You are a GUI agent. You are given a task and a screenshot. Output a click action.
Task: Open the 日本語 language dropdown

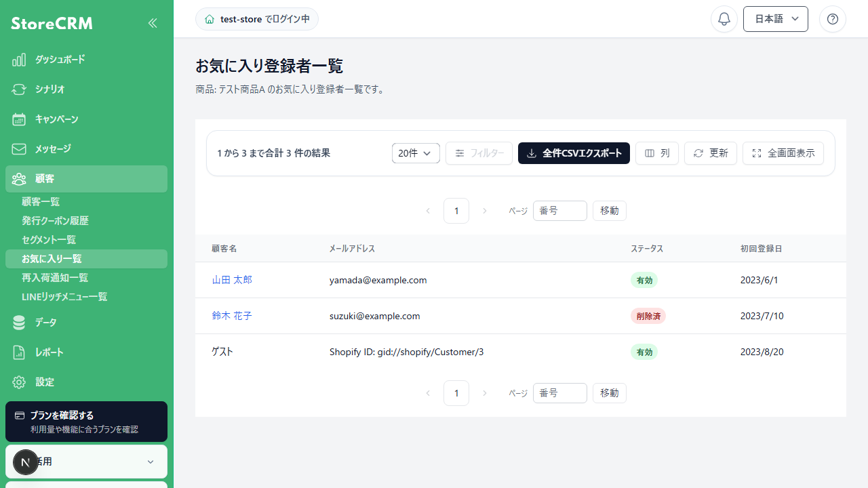coord(776,19)
